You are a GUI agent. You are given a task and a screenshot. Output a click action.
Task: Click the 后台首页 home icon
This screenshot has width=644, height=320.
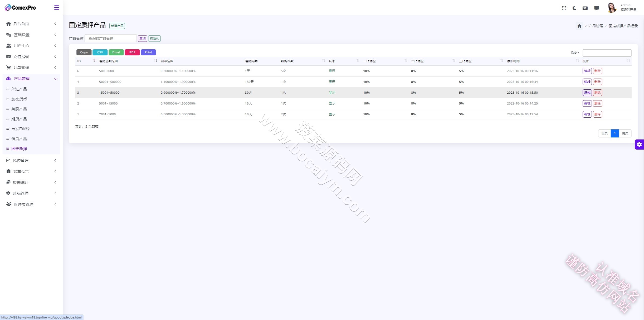coord(9,24)
